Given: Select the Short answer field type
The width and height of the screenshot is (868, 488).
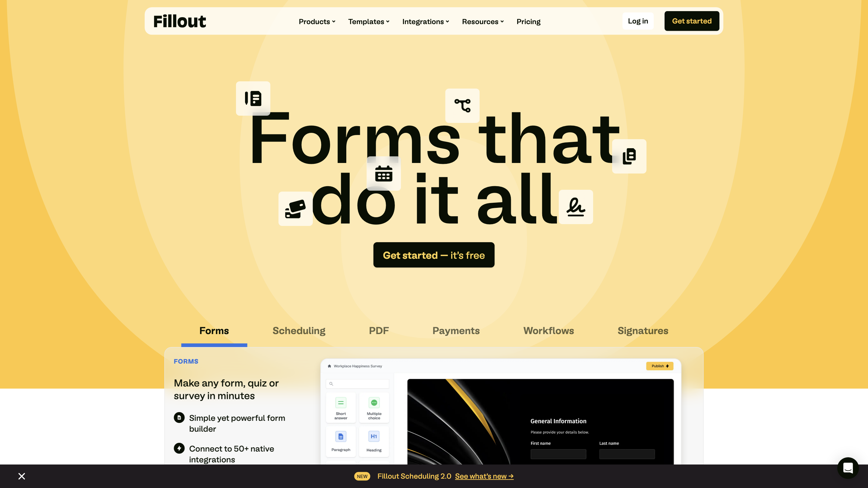Looking at the screenshot, I should pyautogui.click(x=341, y=408).
